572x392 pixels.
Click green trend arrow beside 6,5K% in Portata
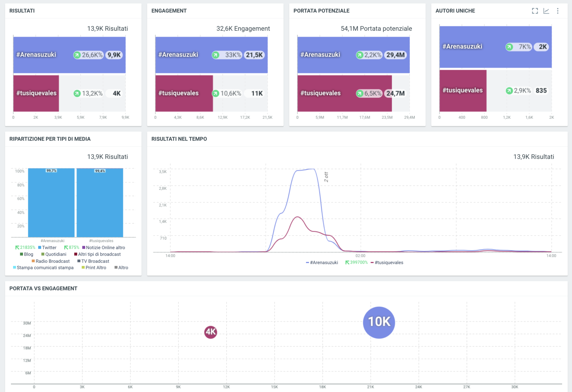coord(360,94)
